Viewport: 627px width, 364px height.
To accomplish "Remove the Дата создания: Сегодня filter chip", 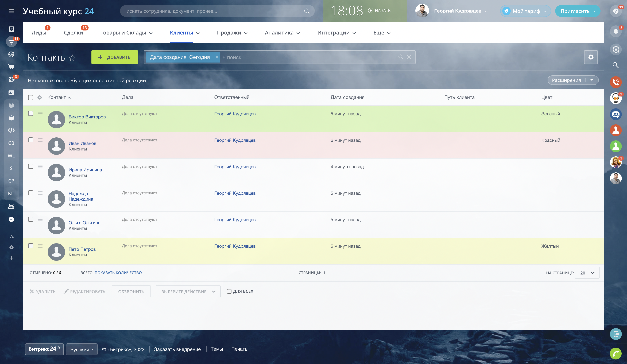I will [x=217, y=57].
